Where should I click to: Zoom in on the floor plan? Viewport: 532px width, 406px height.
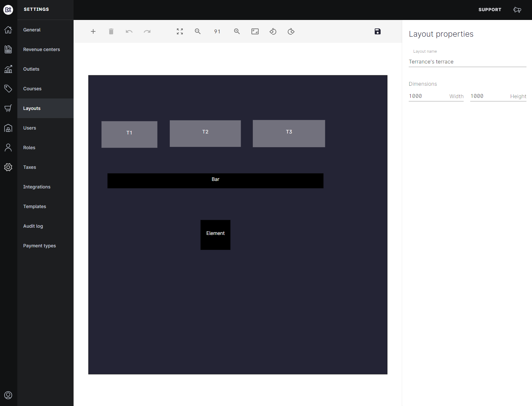(x=237, y=31)
